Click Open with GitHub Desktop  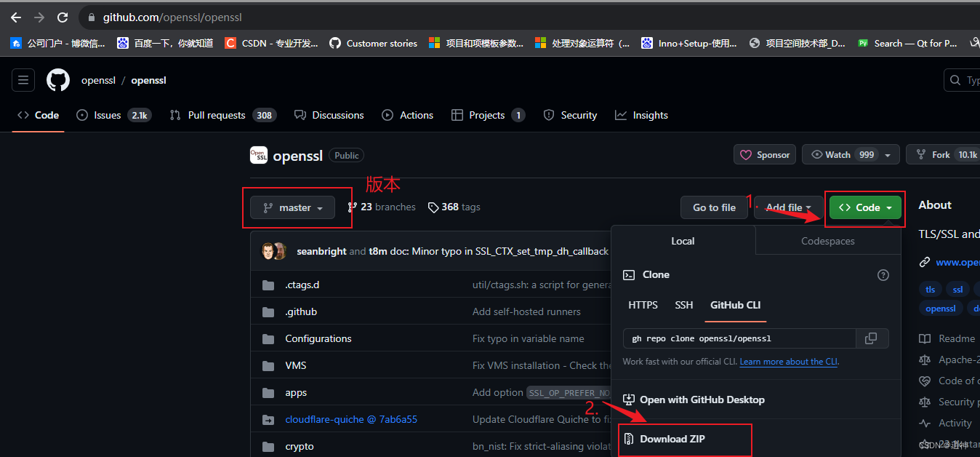pos(694,400)
